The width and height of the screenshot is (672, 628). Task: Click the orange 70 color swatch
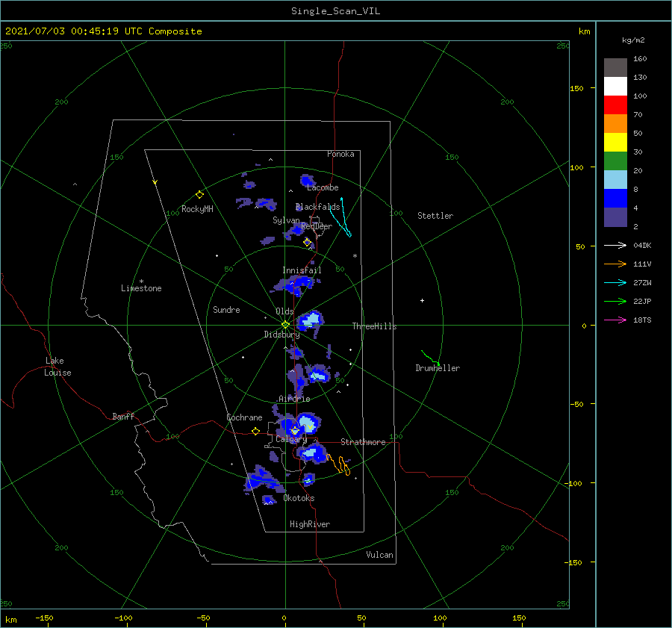coord(615,123)
